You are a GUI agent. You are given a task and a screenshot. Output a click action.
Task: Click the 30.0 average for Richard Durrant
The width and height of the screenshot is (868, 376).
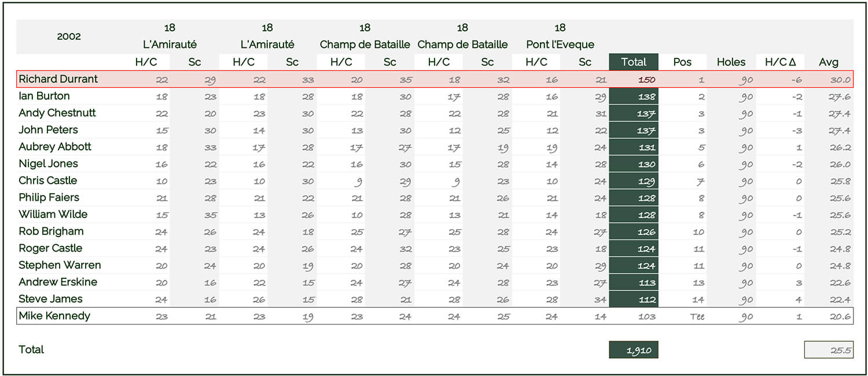pyautogui.click(x=840, y=80)
